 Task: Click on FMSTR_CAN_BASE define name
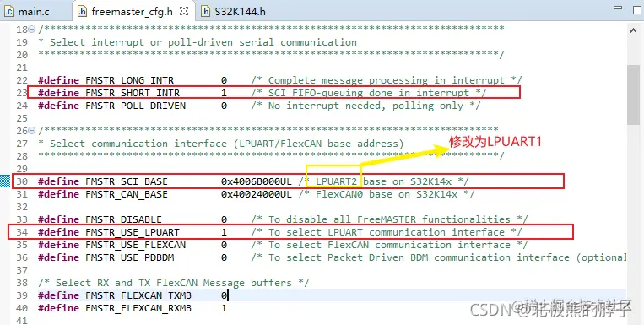[127, 194]
